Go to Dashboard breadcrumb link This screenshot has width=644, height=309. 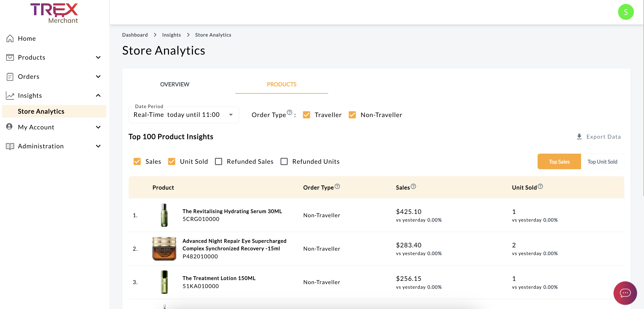coord(135,35)
